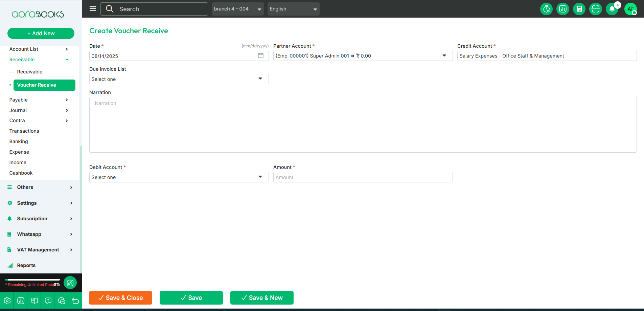Click the calculator icon in top bar
This screenshot has height=311, width=644.
(x=579, y=9)
